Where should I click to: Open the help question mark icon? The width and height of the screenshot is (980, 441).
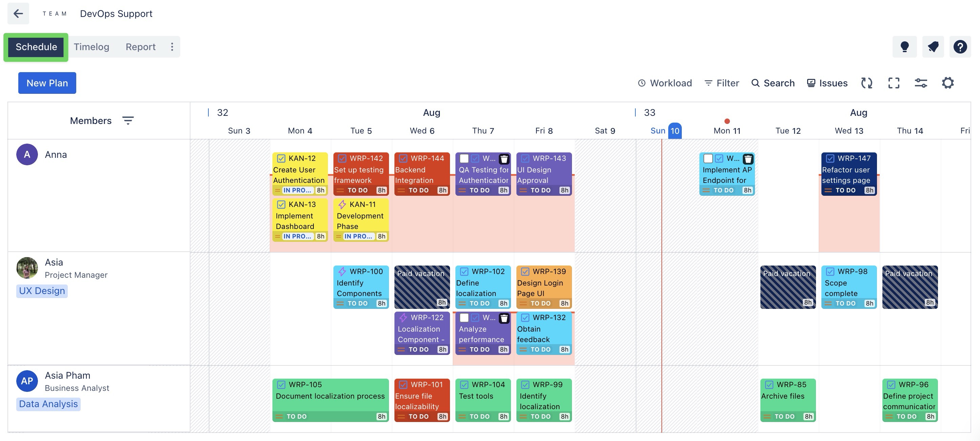pyautogui.click(x=960, y=47)
